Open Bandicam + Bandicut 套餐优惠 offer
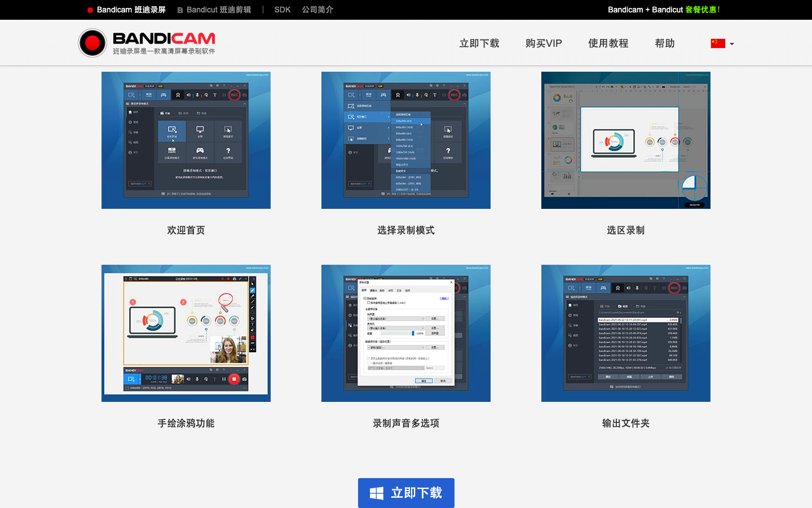The height and width of the screenshot is (508, 812). pos(664,10)
